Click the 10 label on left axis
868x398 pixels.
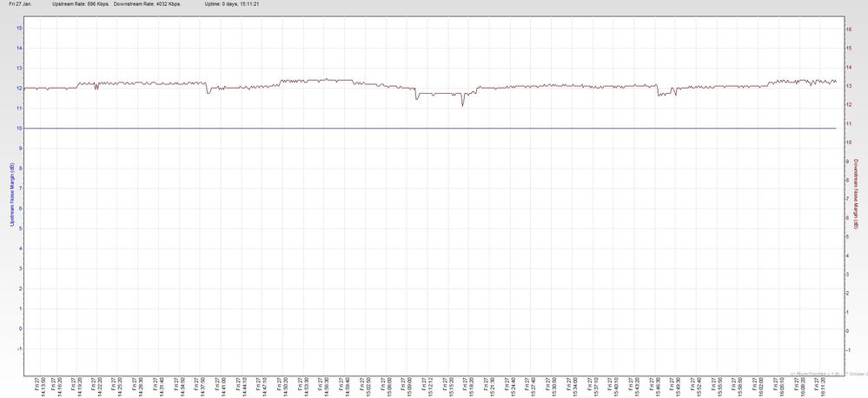[x=18, y=129]
